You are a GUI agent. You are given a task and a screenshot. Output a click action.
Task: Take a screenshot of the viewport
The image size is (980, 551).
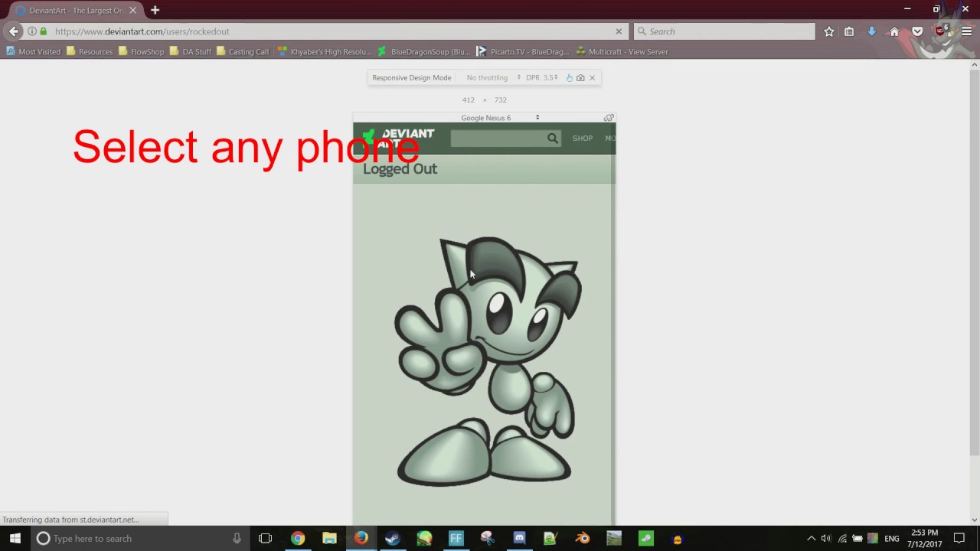click(x=580, y=77)
